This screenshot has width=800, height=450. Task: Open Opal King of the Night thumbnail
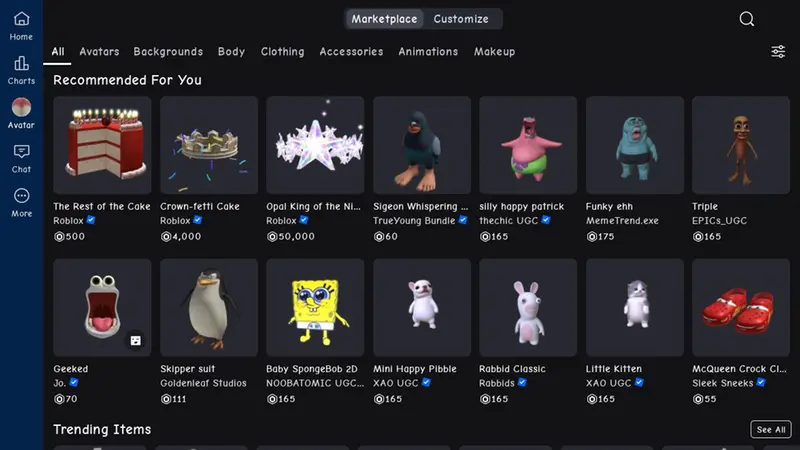315,145
